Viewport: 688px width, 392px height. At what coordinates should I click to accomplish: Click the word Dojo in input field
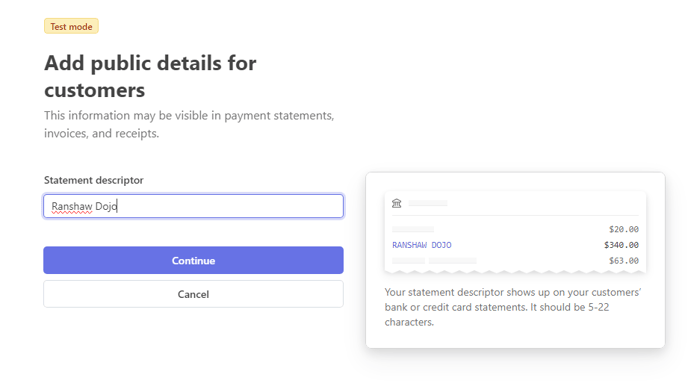click(106, 206)
